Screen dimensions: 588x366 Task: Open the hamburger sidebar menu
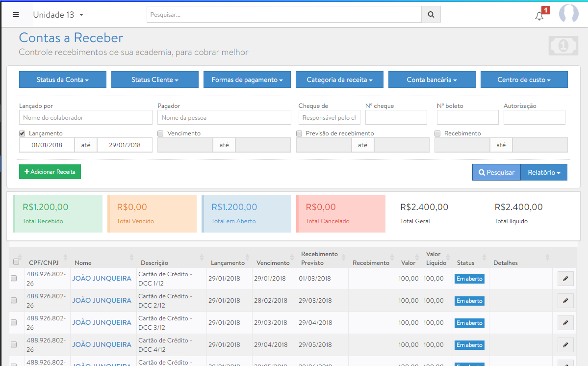click(x=16, y=15)
